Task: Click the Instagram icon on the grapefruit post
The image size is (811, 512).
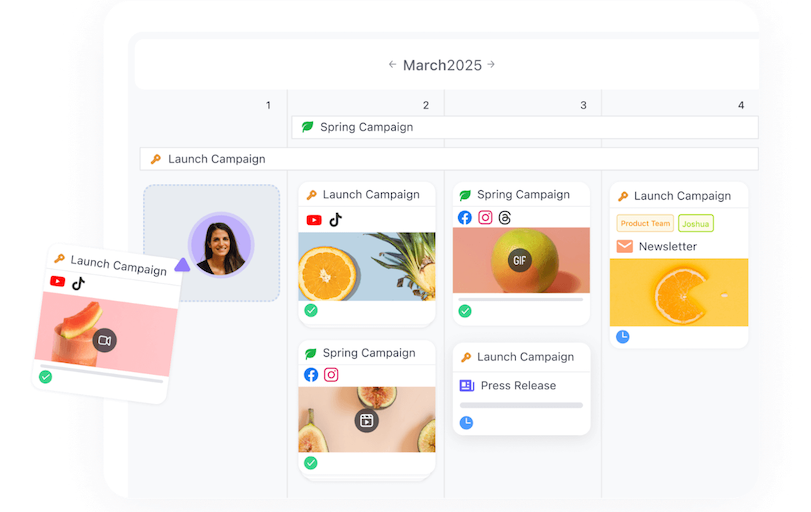Action: (x=485, y=217)
